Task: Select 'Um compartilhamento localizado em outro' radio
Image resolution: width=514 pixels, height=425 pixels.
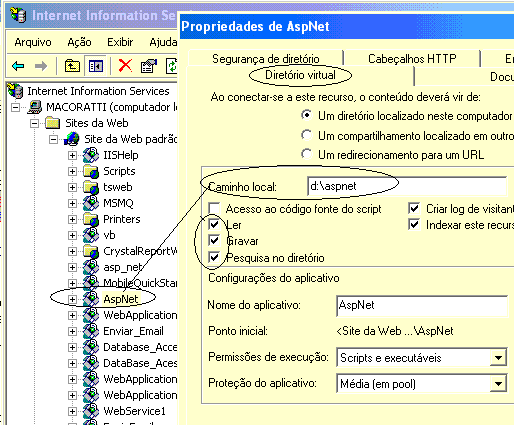Action: [306, 135]
